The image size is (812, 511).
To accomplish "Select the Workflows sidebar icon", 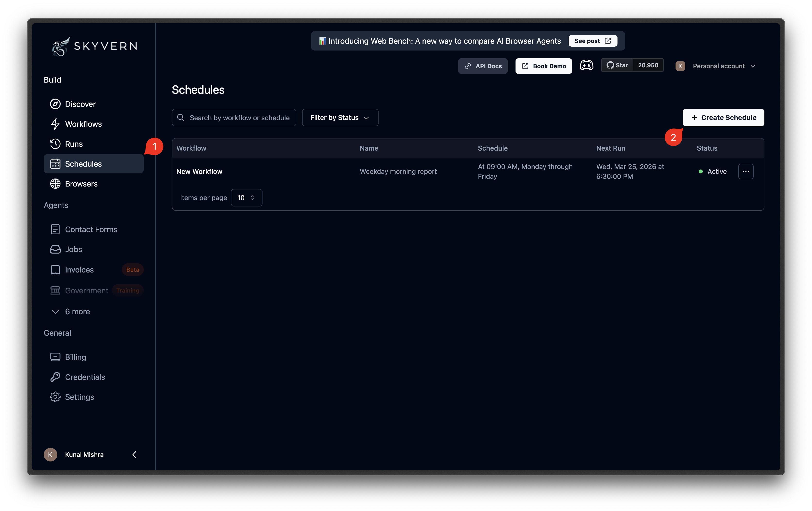I will (56, 124).
